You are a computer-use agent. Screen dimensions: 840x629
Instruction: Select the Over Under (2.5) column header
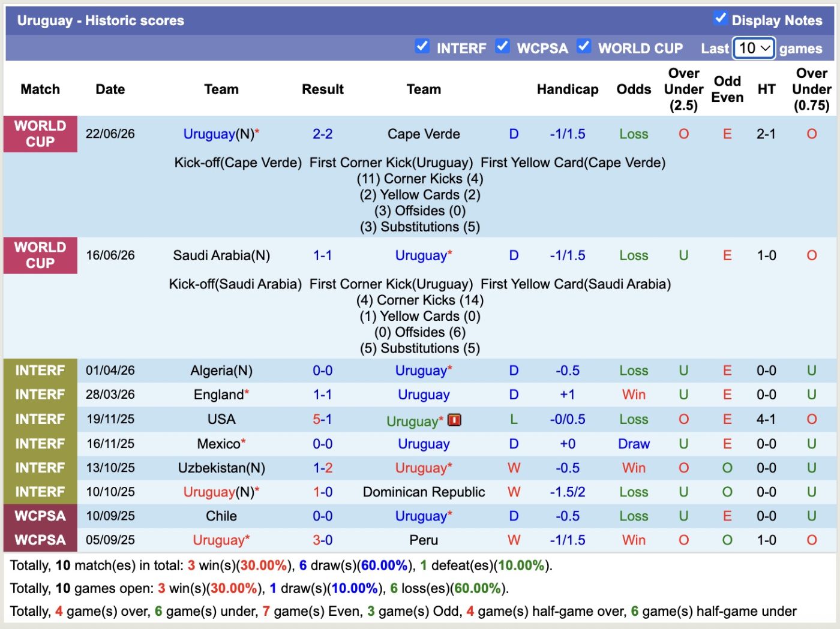683,89
